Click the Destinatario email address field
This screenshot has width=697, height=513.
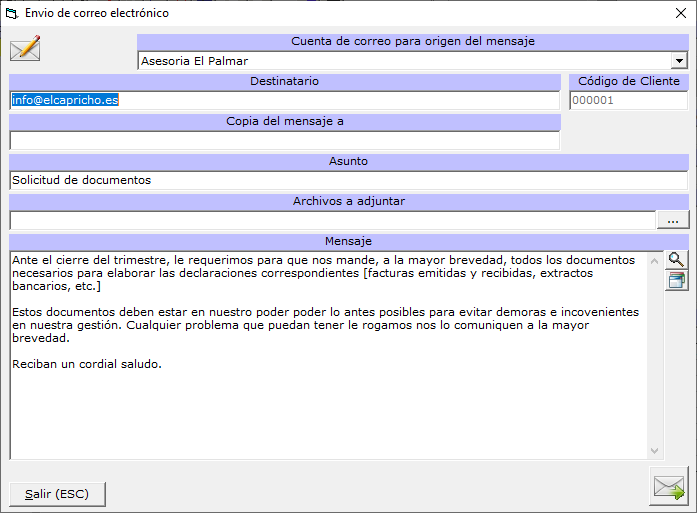[x=284, y=100]
